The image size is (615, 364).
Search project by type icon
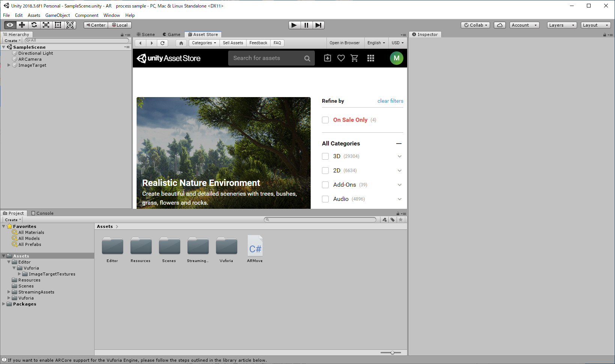coord(385,220)
